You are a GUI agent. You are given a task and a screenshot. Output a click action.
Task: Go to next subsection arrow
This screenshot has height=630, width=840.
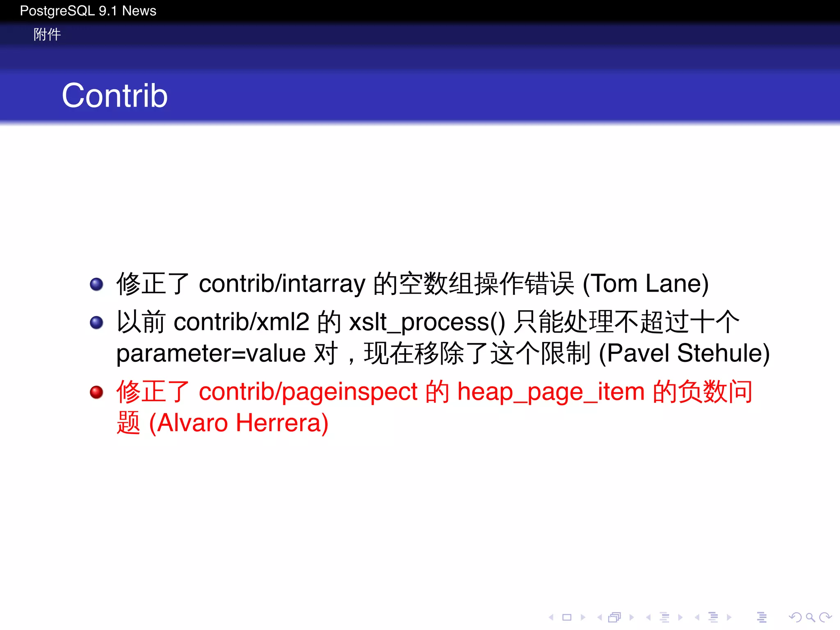pos(680,617)
